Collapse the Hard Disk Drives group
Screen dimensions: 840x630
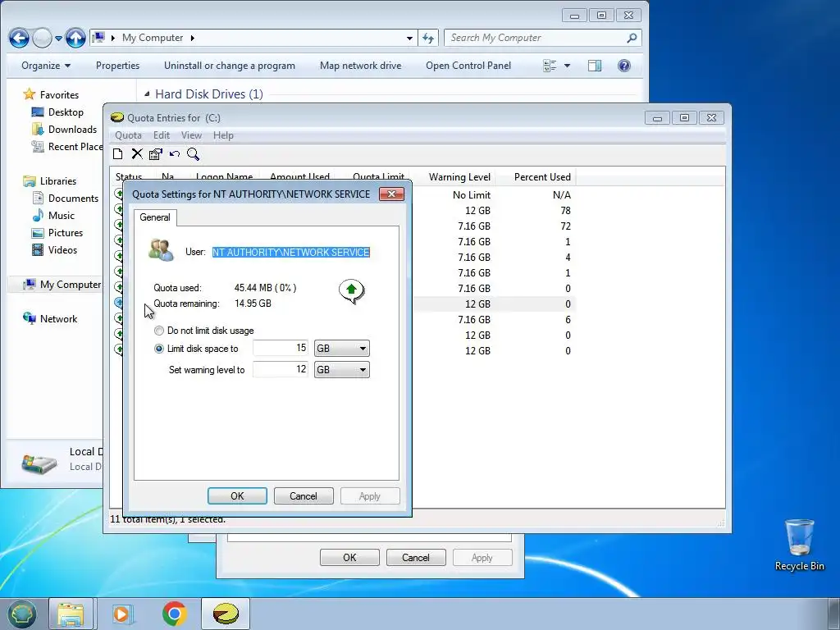click(x=147, y=94)
